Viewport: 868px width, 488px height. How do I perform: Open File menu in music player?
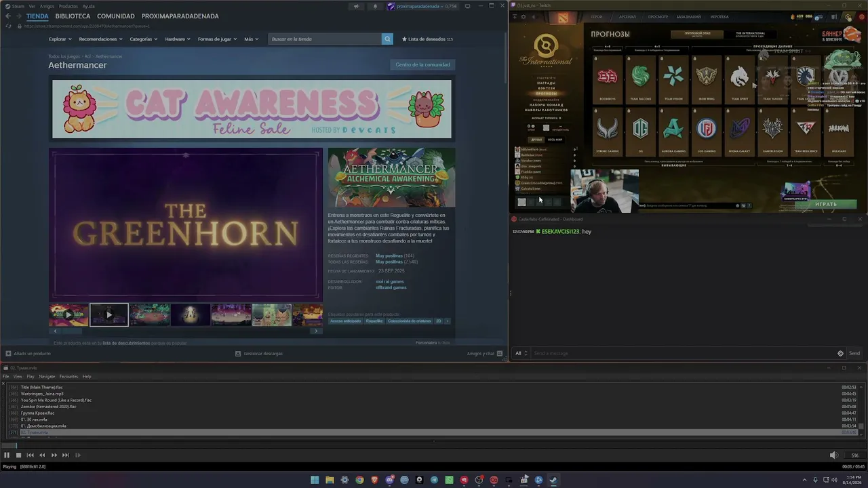coord(6,376)
